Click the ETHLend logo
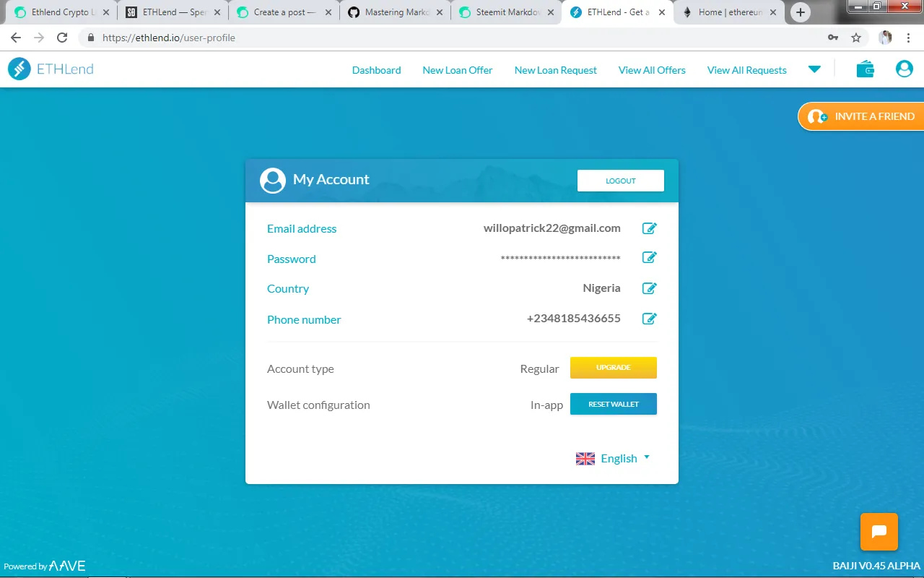 click(x=51, y=69)
